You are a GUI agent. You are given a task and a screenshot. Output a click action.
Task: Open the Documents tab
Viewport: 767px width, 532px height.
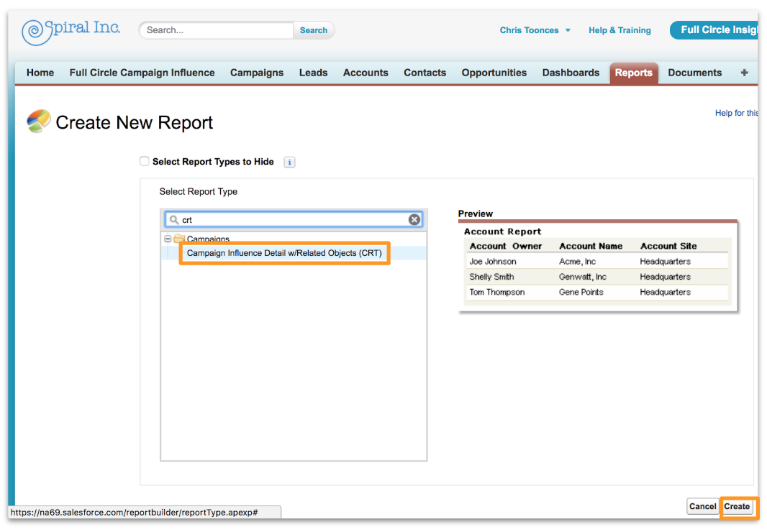[694, 73]
